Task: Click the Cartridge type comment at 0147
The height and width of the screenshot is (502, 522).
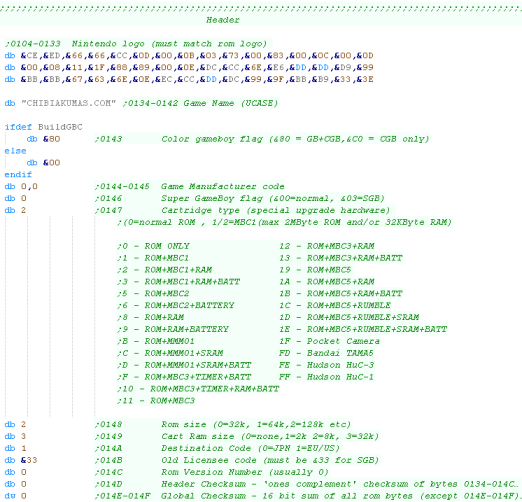Action: coord(242,210)
